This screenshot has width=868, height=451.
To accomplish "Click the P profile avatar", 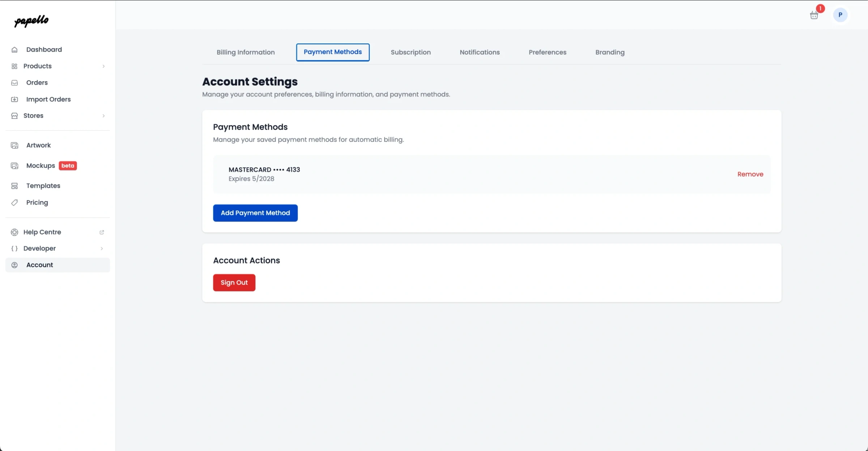I will [x=841, y=15].
